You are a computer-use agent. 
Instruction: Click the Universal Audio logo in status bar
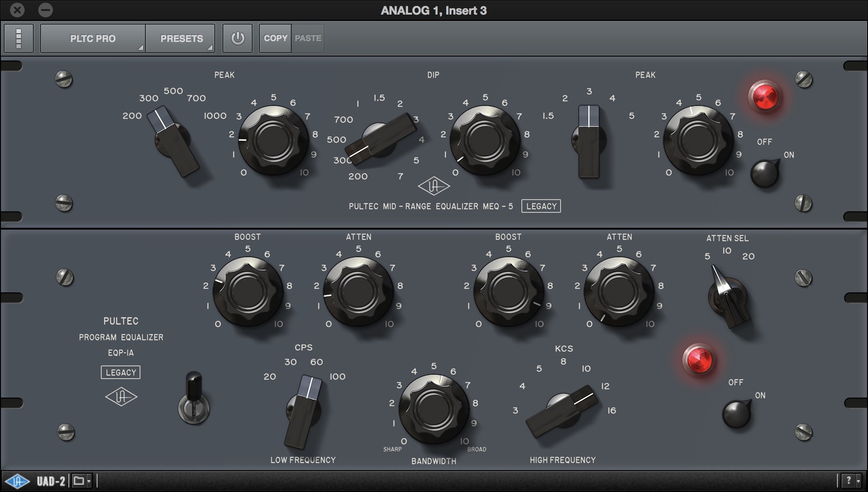[17, 481]
